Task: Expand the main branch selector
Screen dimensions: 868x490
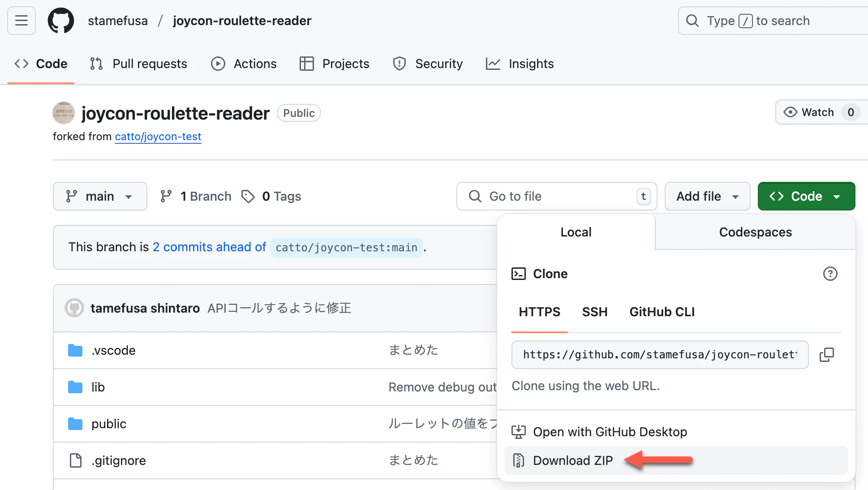Action: point(100,196)
